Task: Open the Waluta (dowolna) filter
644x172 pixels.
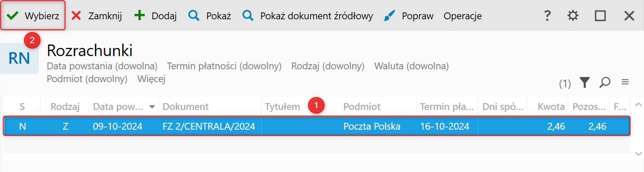Action: [411, 66]
